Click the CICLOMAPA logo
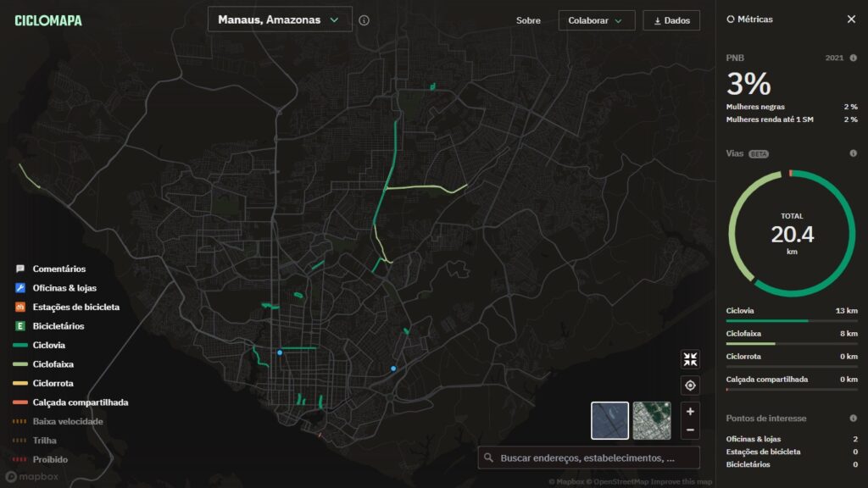 (48, 20)
